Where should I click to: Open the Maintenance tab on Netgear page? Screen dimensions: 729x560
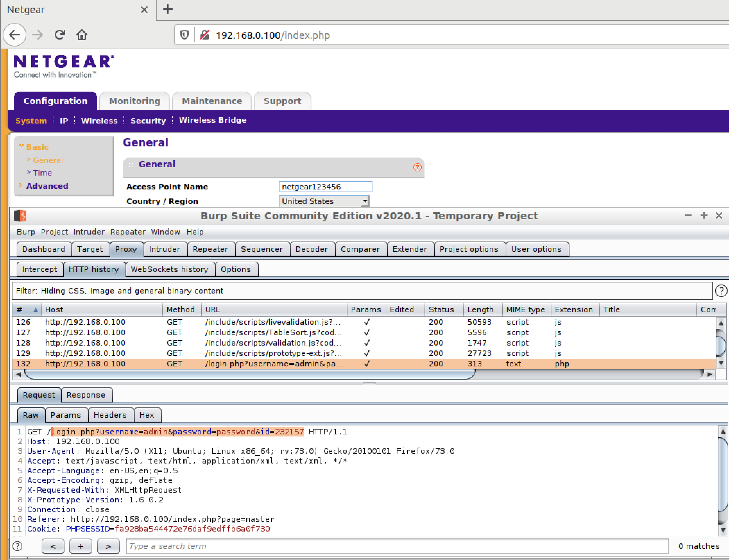click(x=212, y=101)
